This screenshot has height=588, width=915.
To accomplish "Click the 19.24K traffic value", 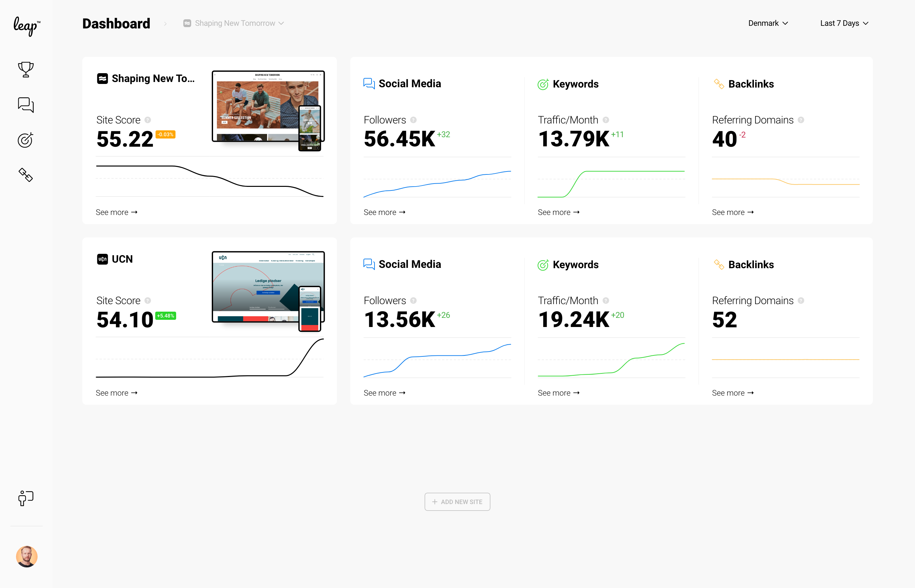I will [x=574, y=319].
